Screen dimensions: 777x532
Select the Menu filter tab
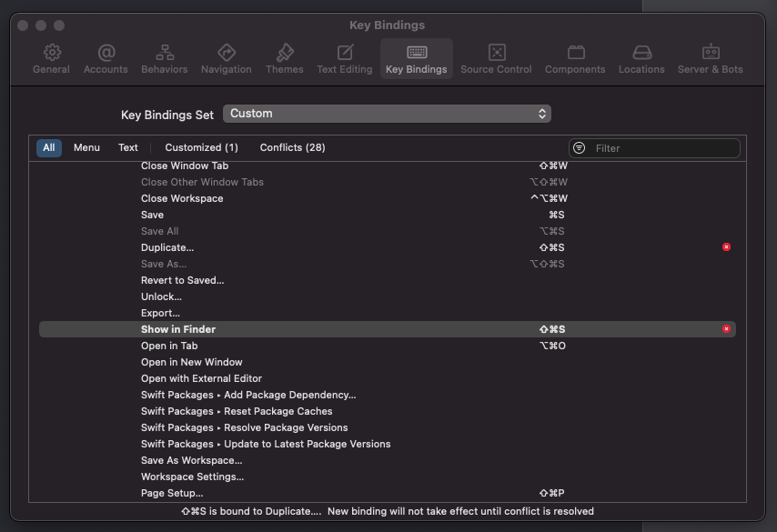[86, 147]
